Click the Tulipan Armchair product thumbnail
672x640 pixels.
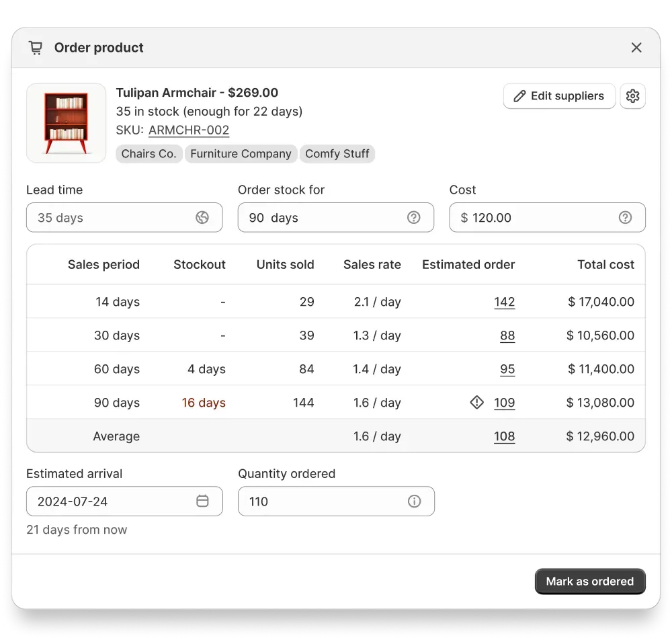pyautogui.click(x=66, y=122)
